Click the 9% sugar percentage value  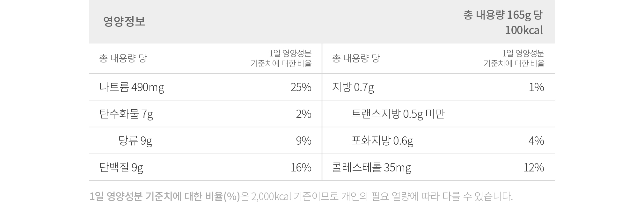pyautogui.click(x=304, y=141)
